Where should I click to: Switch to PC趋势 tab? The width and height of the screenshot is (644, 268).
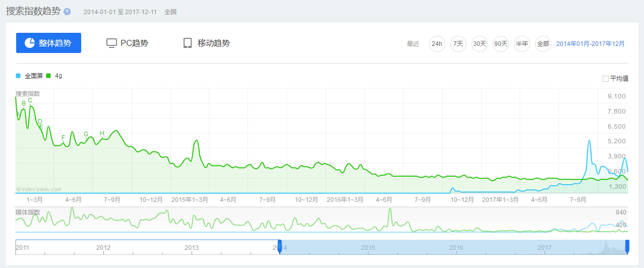click(128, 43)
